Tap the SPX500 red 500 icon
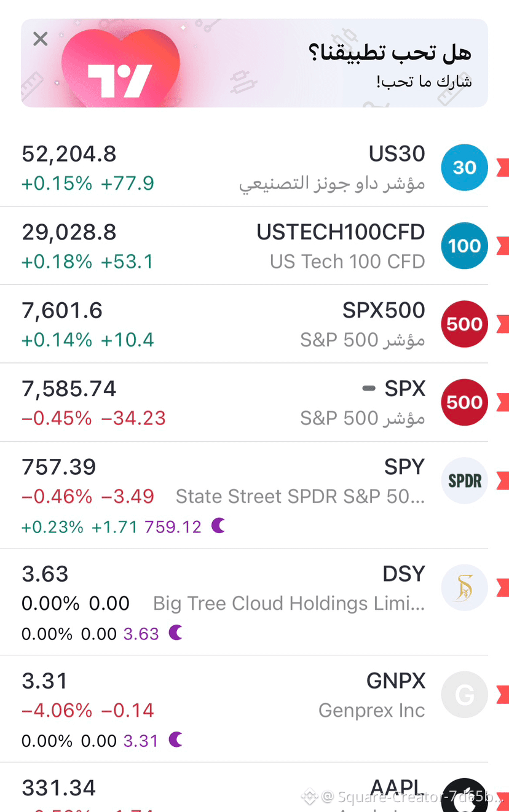The height and width of the screenshot is (812, 509). tap(465, 324)
